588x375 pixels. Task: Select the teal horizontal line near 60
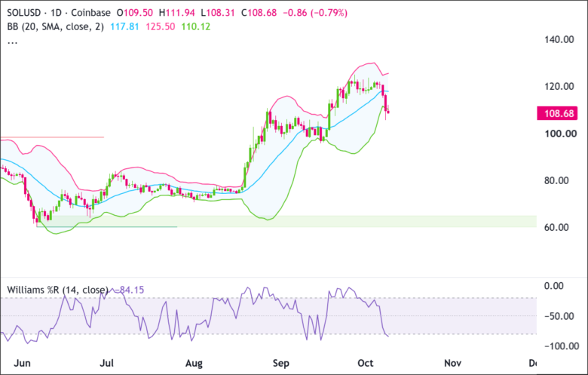pyautogui.click(x=107, y=226)
